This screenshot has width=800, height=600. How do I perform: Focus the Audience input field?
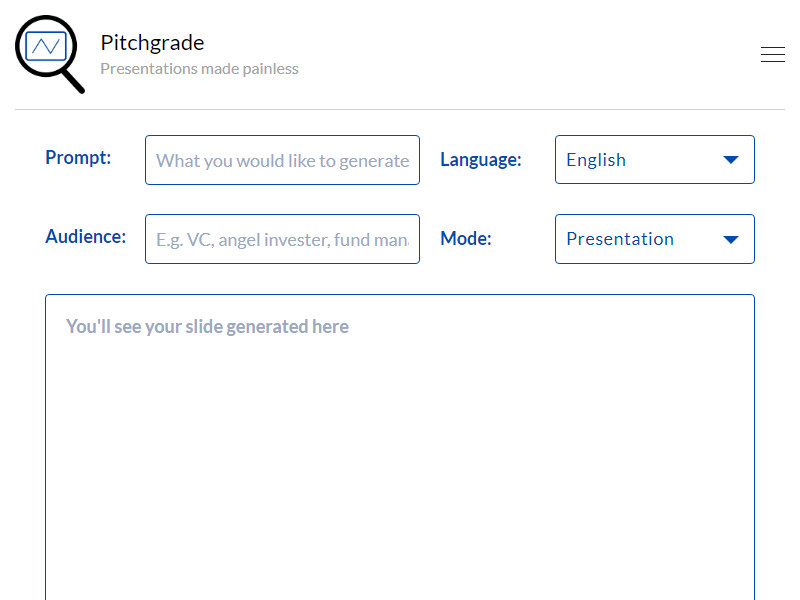tap(282, 239)
